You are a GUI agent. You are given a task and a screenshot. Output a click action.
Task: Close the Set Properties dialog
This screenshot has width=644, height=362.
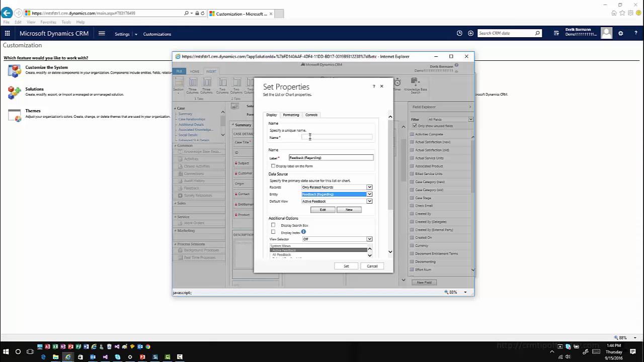pyautogui.click(x=382, y=86)
